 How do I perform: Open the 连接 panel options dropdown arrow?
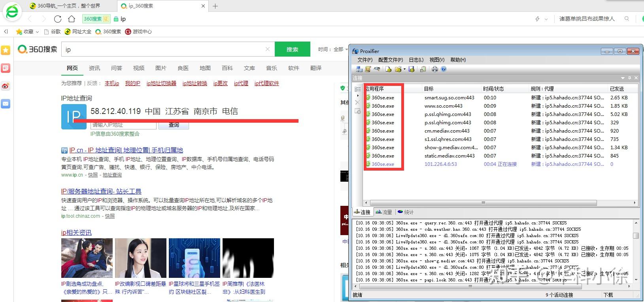point(623,78)
